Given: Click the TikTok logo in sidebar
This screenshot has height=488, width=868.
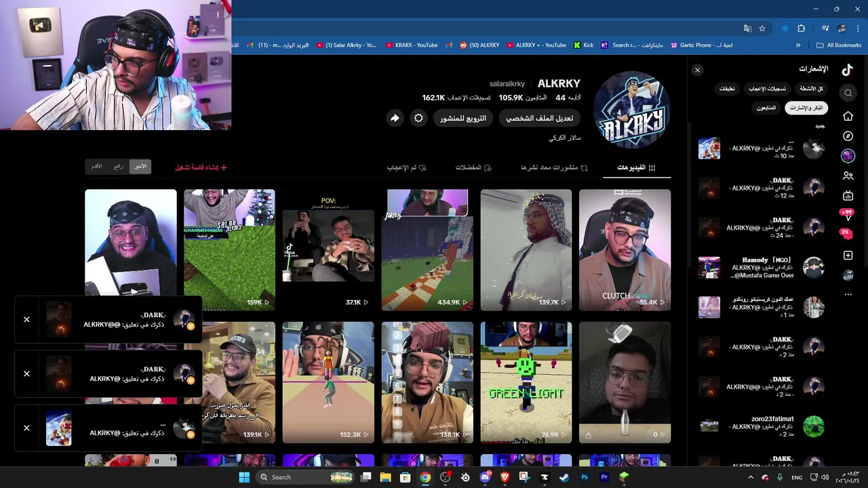Looking at the screenshot, I should 847,70.
